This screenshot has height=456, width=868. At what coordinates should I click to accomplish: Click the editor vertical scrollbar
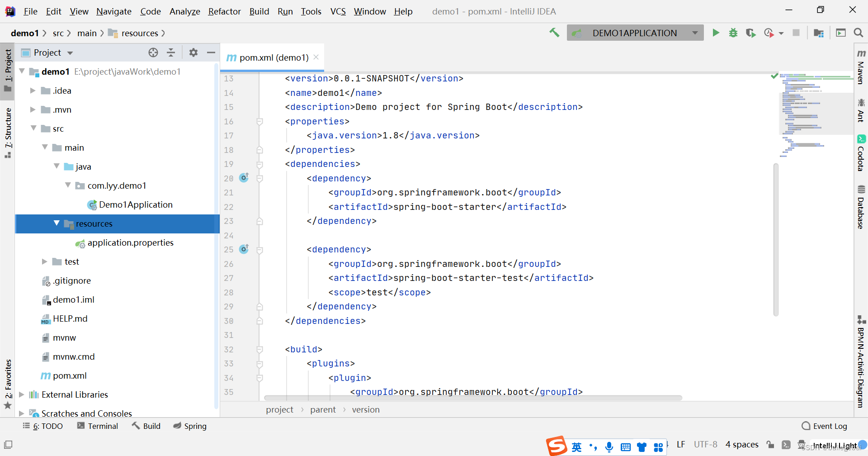[776, 240]
